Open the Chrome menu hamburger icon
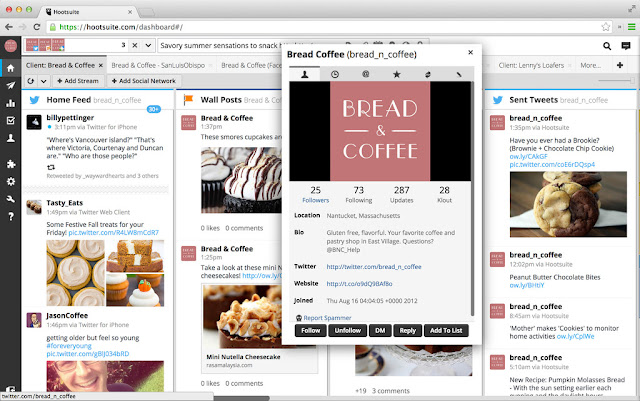The width and height of the screenshot is (640, 401). tap(631, 27)
